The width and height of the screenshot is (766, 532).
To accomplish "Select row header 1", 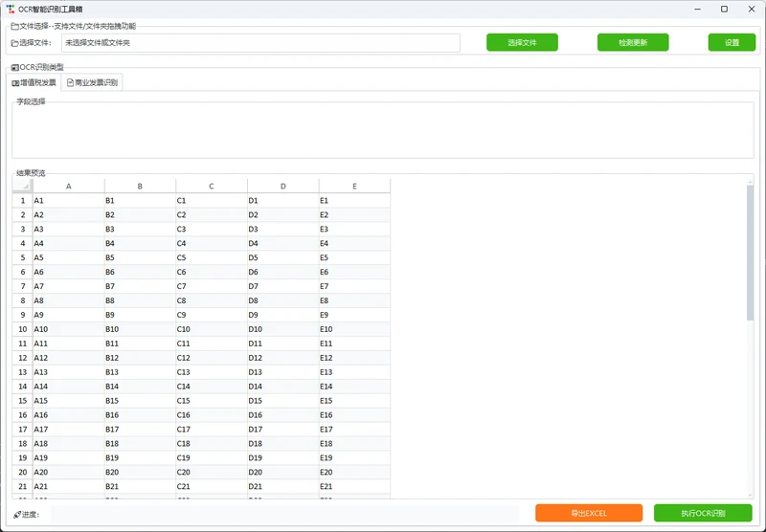I will pyautogui.click(x=22, y=201).
